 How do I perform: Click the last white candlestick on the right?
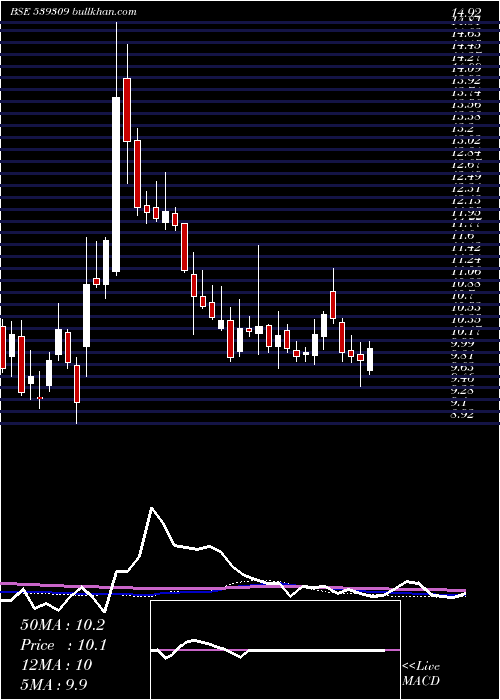tap(370, 360)
